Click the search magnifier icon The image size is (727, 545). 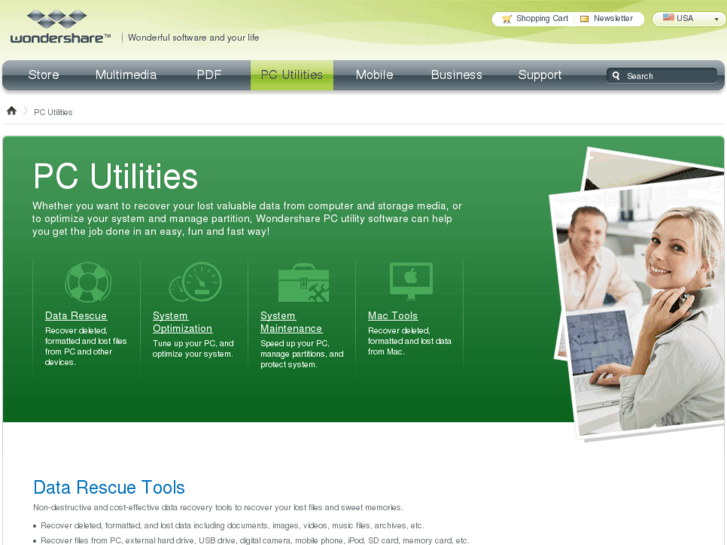point(616,76)
